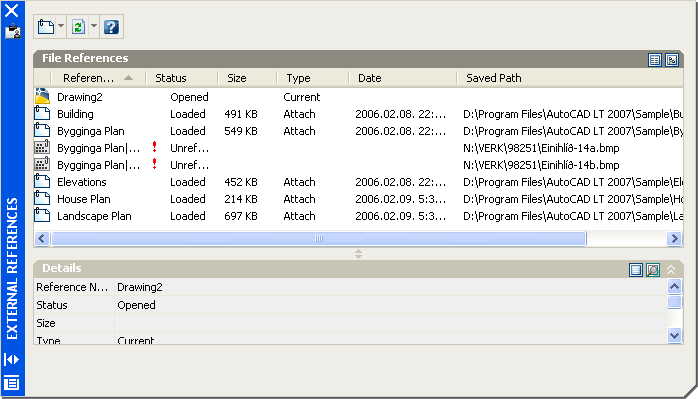
Task: Select the Landscape Plan reference name
Action: [94, 216]
